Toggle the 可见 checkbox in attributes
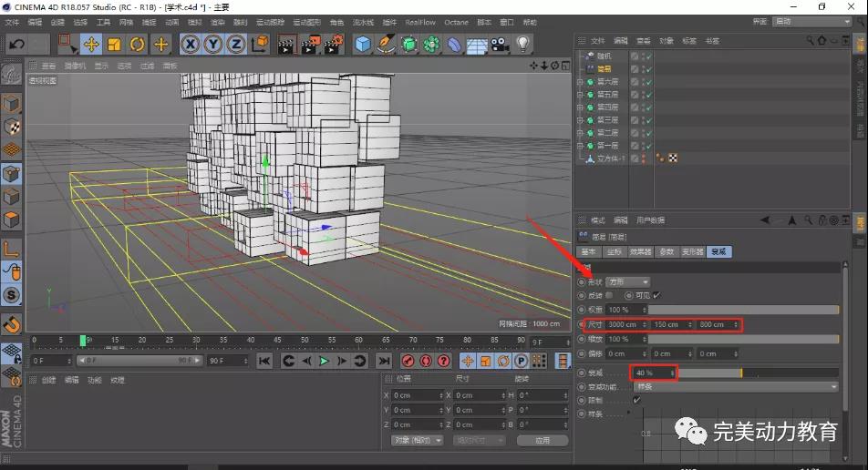The height and width of the screenshot is (470, 868). point(656,295)
